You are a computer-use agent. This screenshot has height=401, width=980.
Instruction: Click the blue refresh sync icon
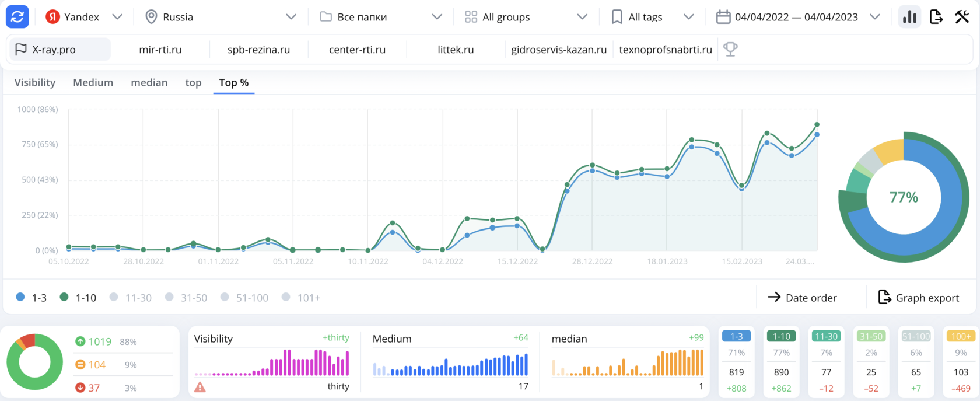pos(17,17)
